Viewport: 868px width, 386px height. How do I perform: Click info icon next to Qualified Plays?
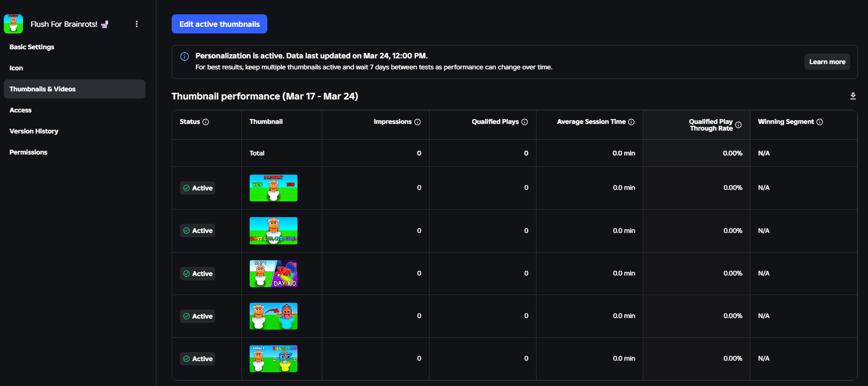525,122
